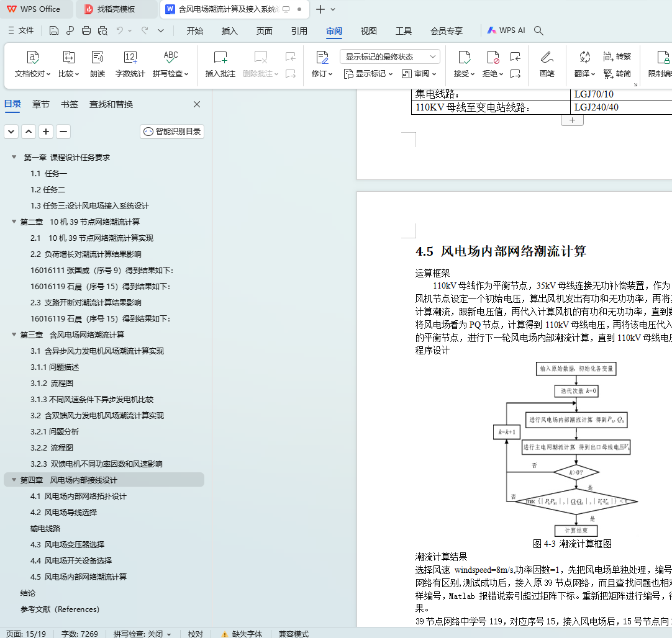Image resolution: width=672 pixels, height=638 pixels.
Task: Click the add-row plus below the table
Action: tap(572, 120)
